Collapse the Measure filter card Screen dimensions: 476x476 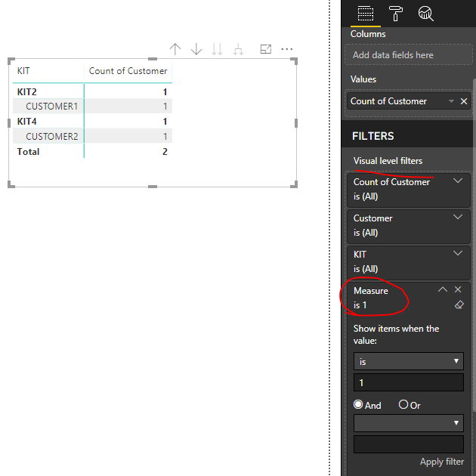(443, 289)
